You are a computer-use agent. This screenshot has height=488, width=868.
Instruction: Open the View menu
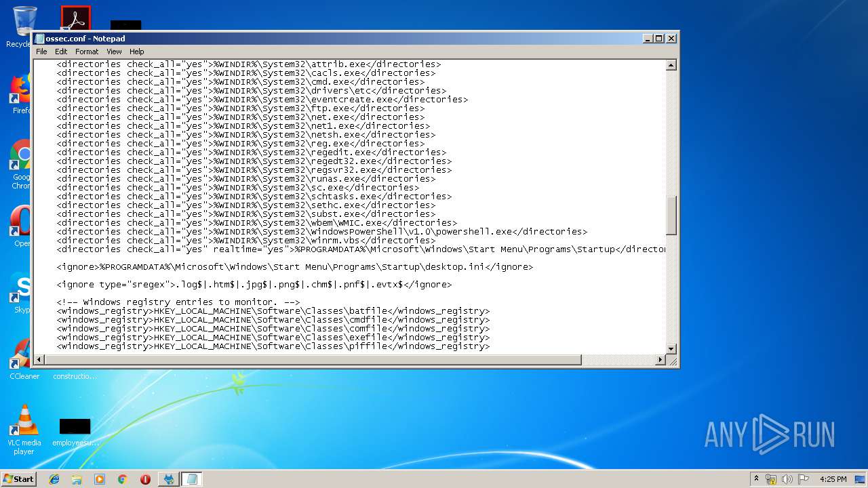(x=114, y=52)
